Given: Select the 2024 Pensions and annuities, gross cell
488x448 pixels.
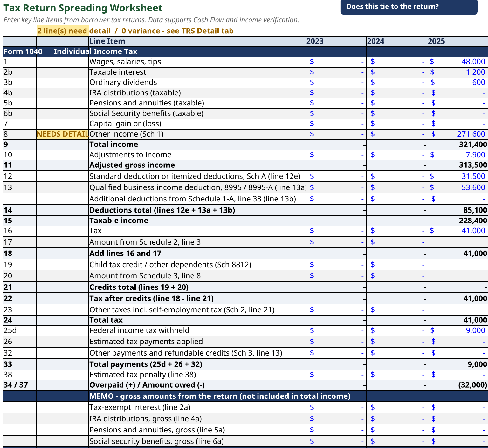Looking at the screenshot, I should [x=396, y=430].
